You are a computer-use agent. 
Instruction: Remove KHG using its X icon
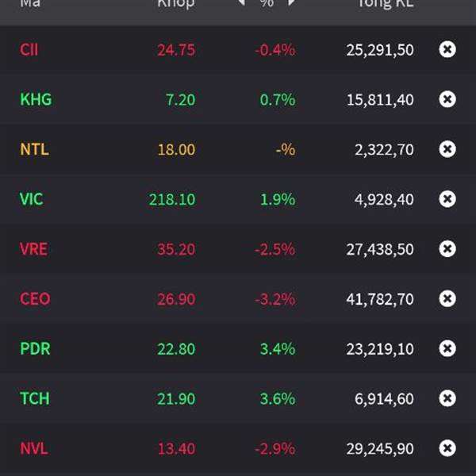pyautogui.click(x=447, y=100)
